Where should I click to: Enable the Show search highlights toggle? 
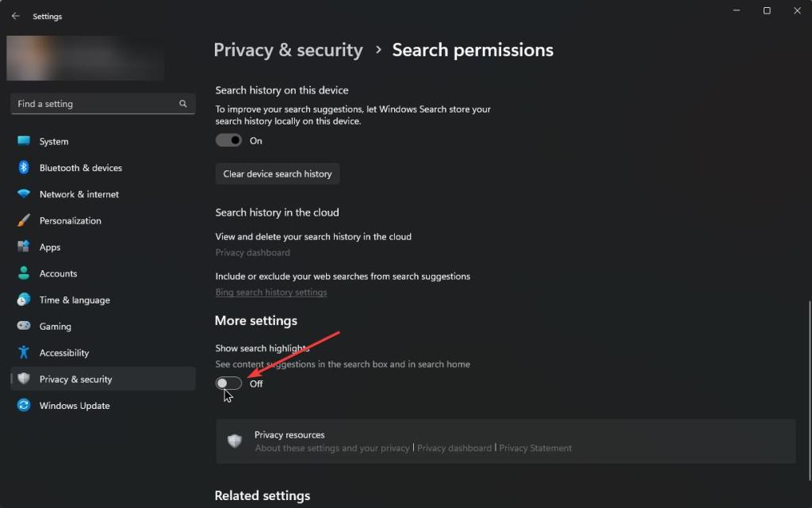tap(228, 384)
